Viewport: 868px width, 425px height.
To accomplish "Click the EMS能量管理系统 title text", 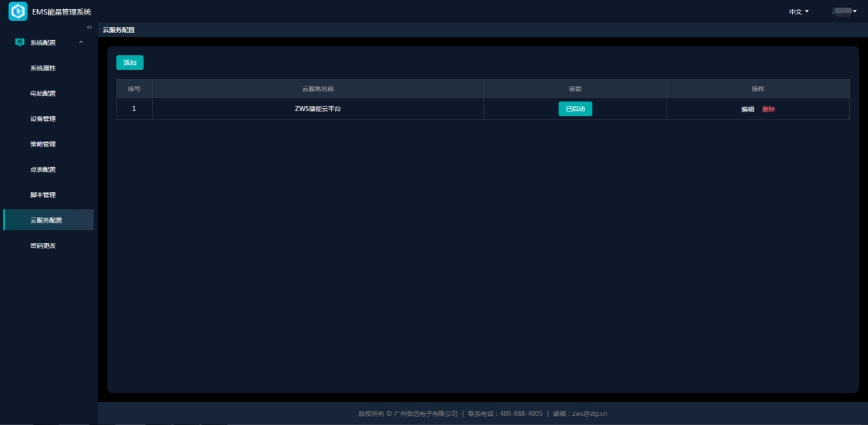I will point(61,12).
